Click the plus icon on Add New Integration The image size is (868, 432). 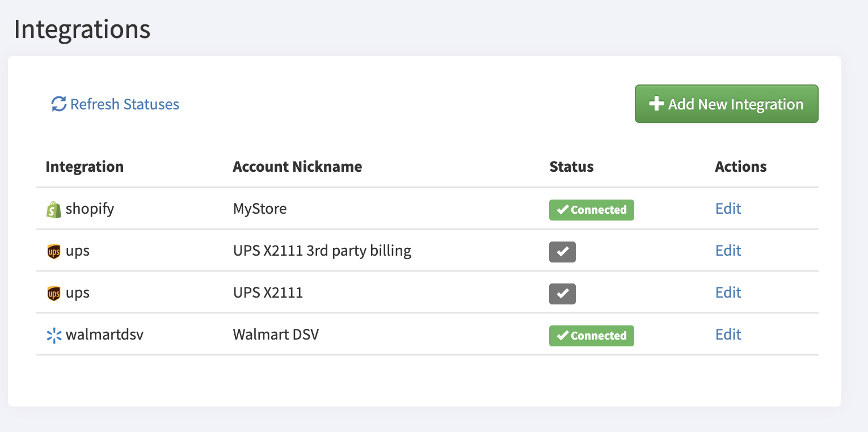point(656,104)
